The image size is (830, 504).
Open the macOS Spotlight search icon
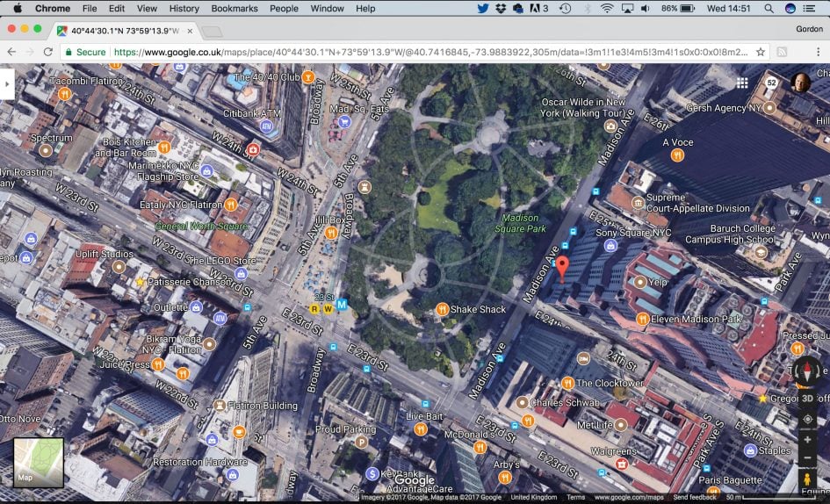pos(769,9)
